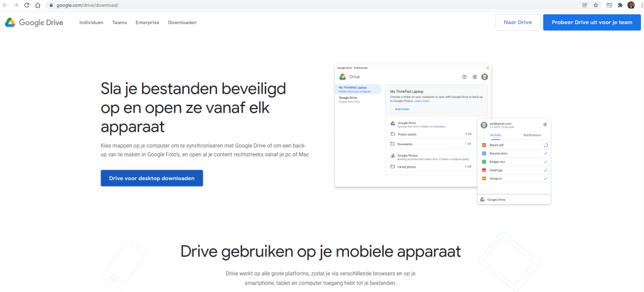This screenshot has height=292, width=644.
Task: Click the browser home icon
Action: click(x=37, y=5)
